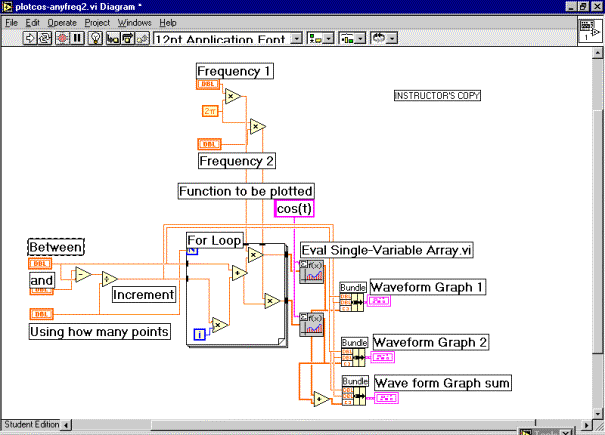Click the cos(t) string constant

pyautogui.click(x=294, y=209)
